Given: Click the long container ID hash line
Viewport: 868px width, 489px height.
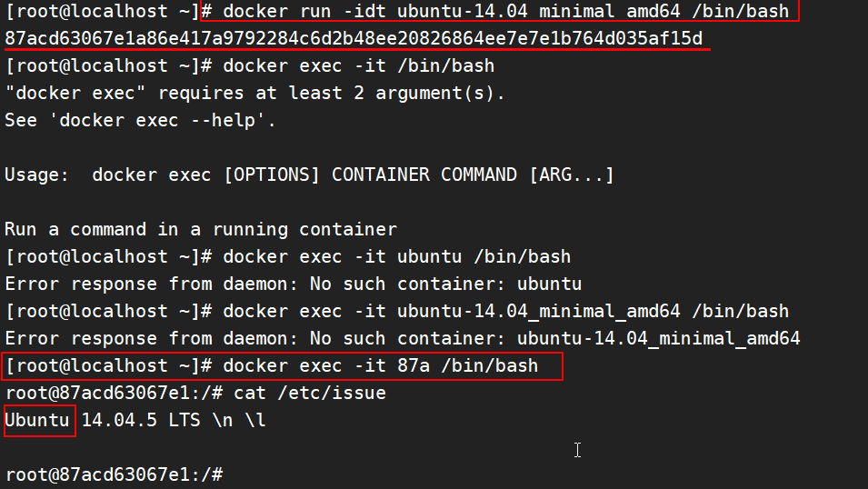Looking at the screenshot, I should pos(354,38).
